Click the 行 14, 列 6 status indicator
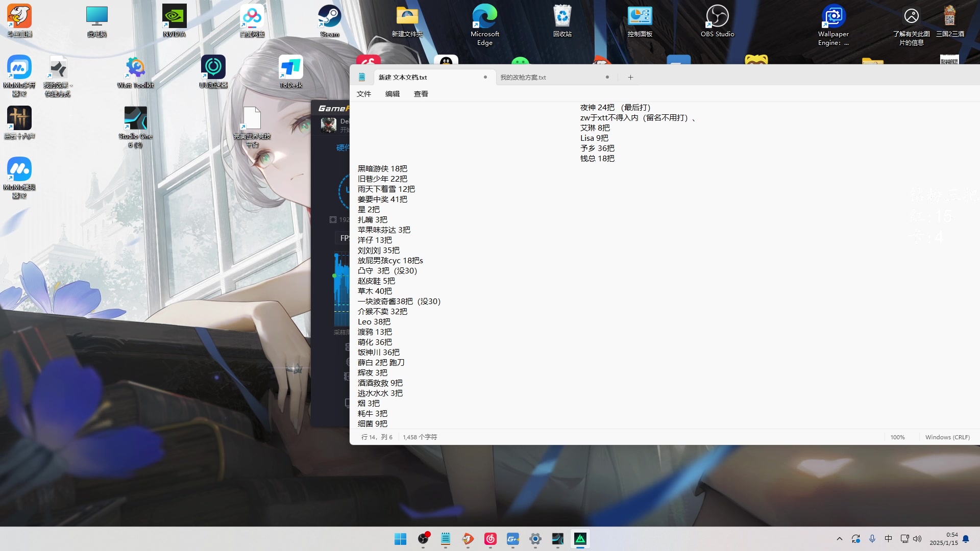This screenshot has width=980, height=551. [x=377, y=437]
